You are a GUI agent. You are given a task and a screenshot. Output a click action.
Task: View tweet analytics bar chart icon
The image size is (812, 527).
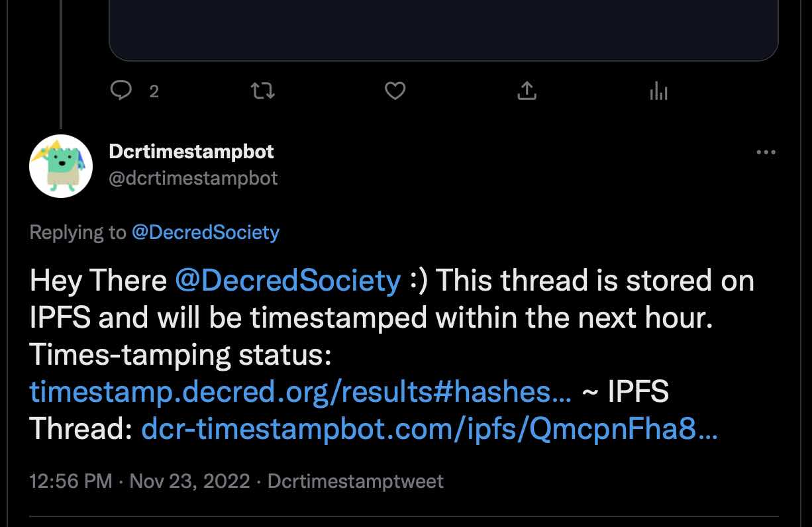pos(658,91)
